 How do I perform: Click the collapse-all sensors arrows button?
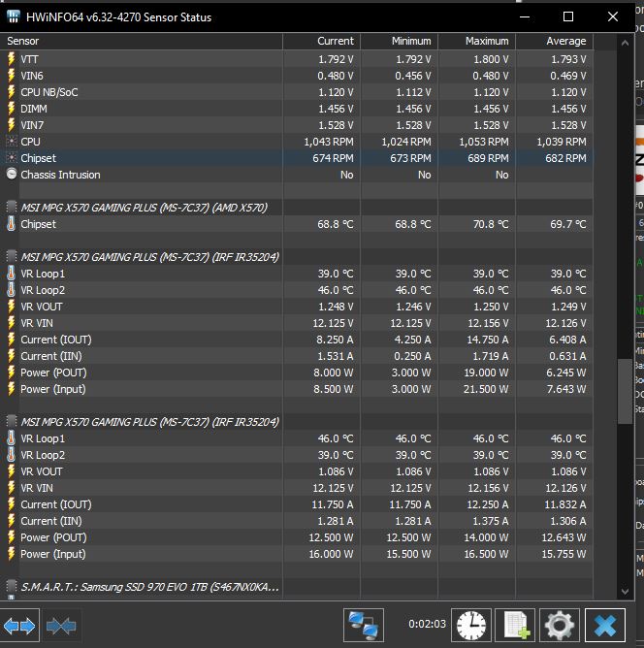click(x=61, y=626)
